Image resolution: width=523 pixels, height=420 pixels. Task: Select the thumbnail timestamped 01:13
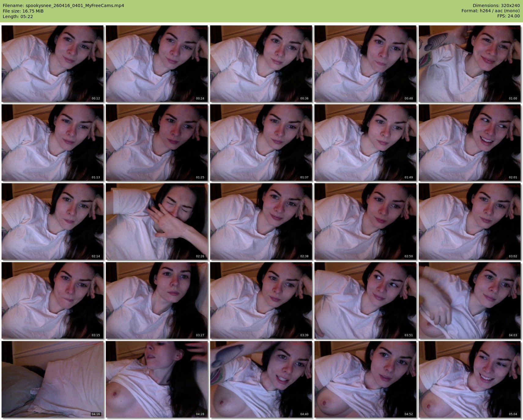point(52,143)
